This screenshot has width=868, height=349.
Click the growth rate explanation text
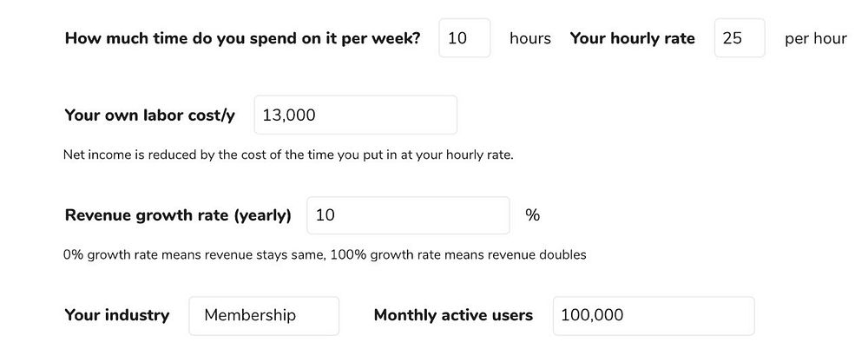[325, 255]
